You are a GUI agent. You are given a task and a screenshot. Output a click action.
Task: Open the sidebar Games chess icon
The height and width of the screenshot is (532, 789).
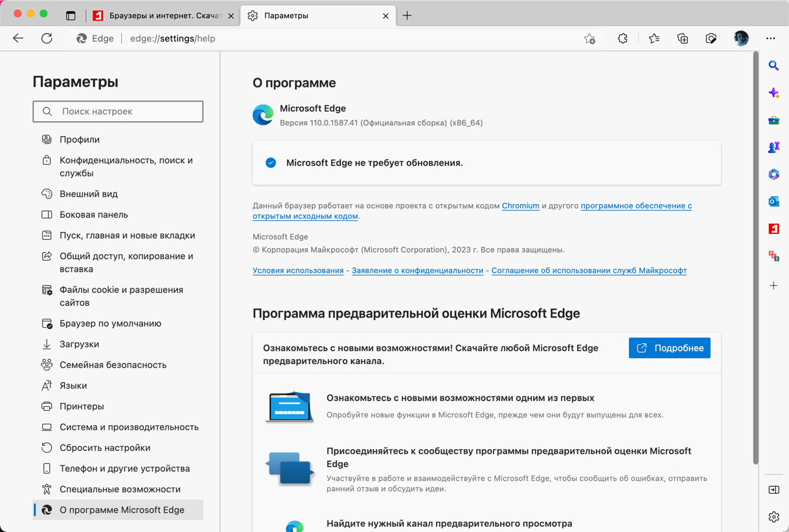(x=773, y=147)
